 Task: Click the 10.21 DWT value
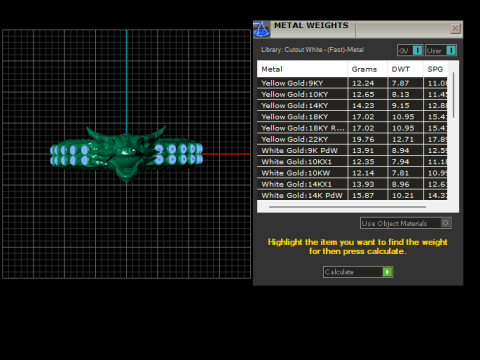coord(403,196)
